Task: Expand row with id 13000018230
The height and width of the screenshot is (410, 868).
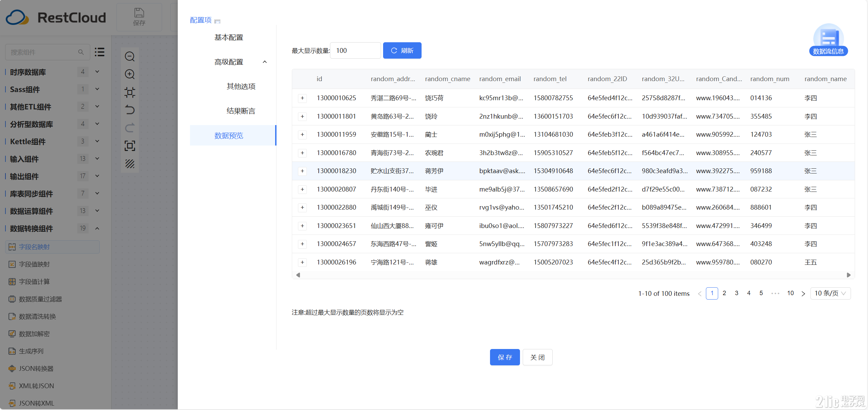Action: tap(302, 171)
